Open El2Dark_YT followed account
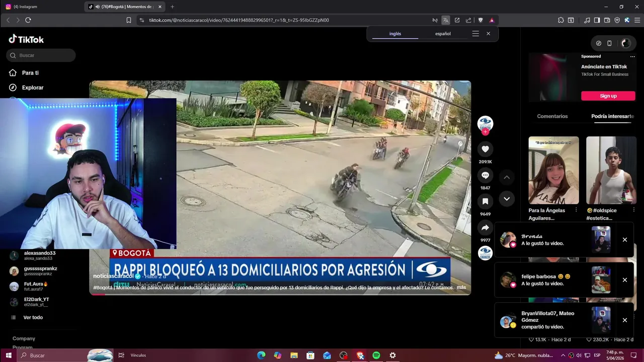This screenshot has width=644, height=362. [x=30, y=302]
